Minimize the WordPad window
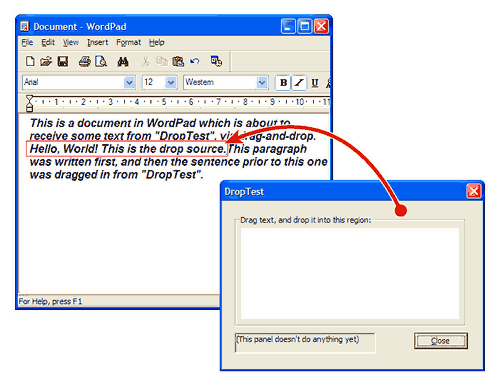 (x=288, y=26)
